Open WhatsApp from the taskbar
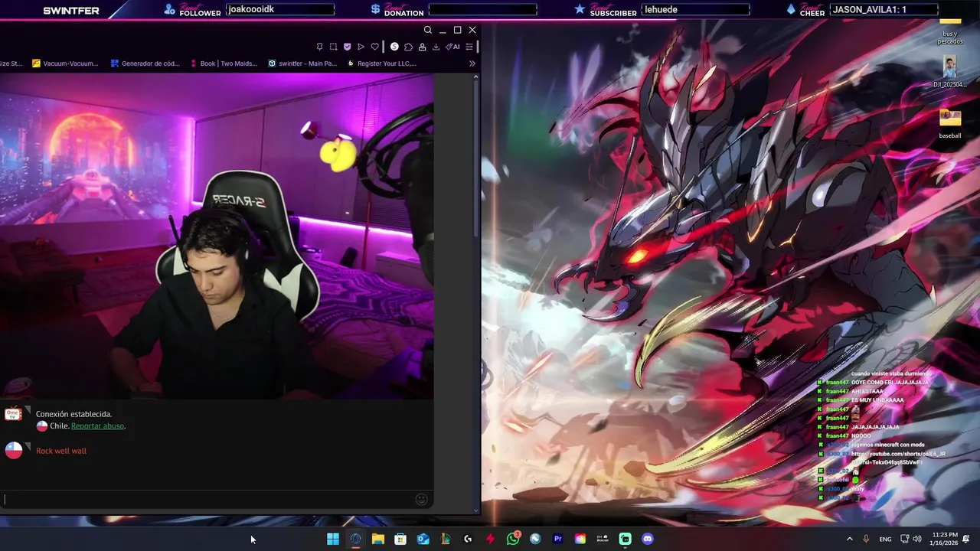The height and width of the screenshot is (551, 980). click(x=513, y=539)
